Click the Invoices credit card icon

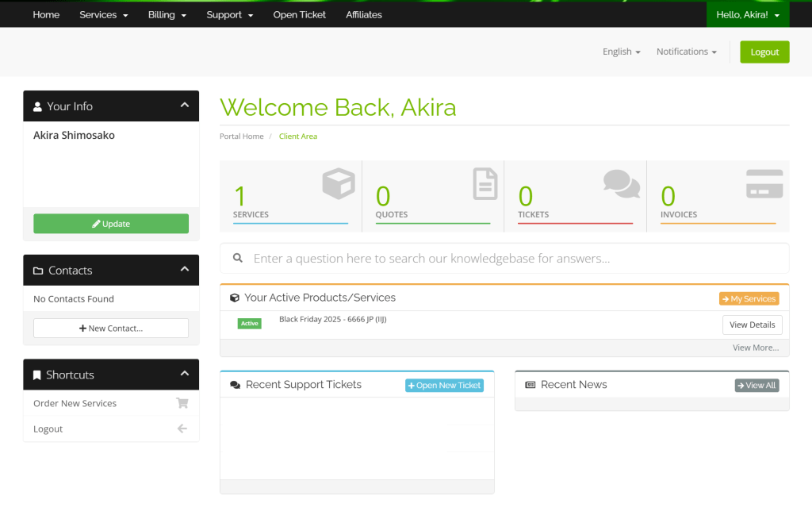764,184
